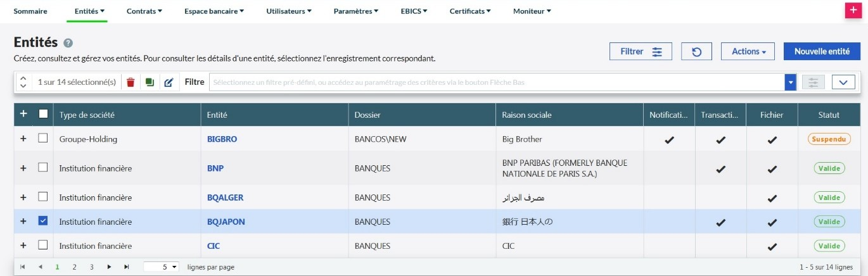Click the edit pencil icon in toolbar
The width and height of the screenshot is (868, 276).
point(169,82)
